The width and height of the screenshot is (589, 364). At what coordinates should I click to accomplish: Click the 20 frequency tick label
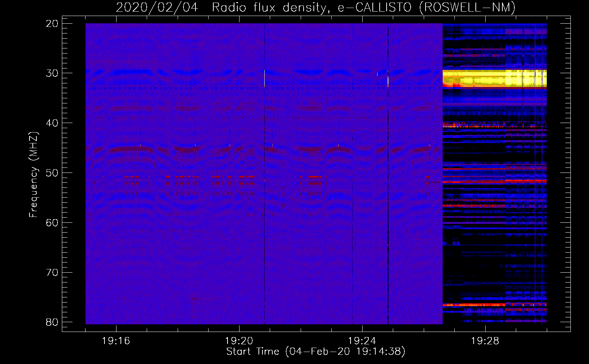[x=52, y=24]
